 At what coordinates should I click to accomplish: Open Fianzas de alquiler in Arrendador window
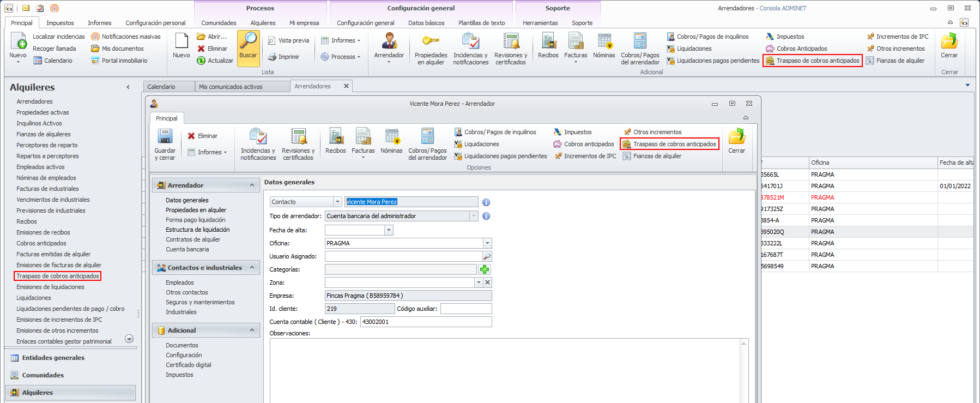pos(652,156)
